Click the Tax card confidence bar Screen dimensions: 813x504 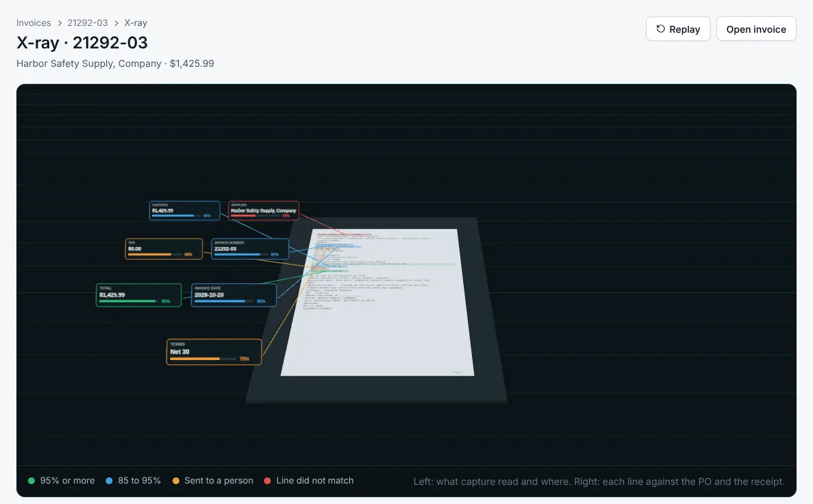pos(155,254)
